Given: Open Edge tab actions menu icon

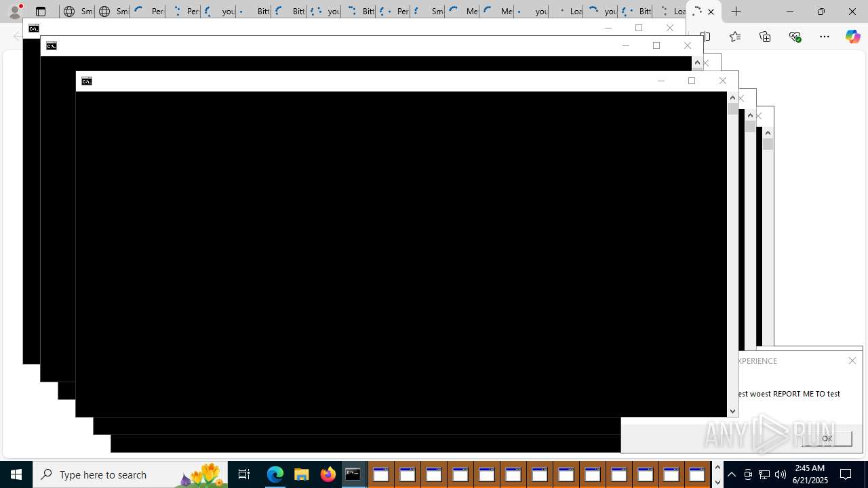Looking at the screenshot, I should click(x=41, y=12).
